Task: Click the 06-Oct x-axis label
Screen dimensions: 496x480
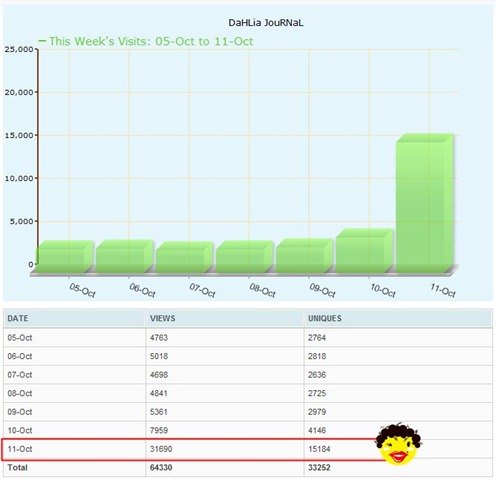Action: pos(142,290)
